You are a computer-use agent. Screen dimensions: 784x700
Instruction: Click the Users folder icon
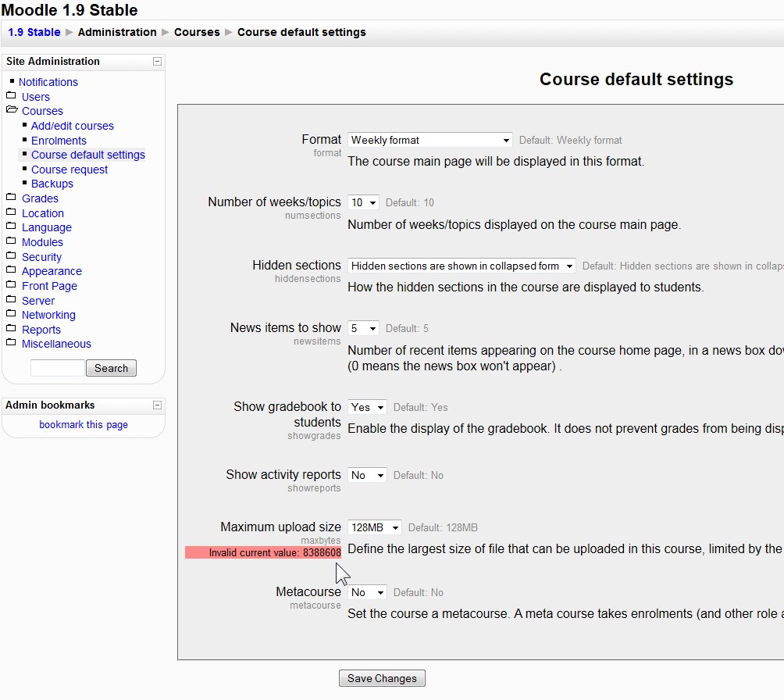click(11, 95)
